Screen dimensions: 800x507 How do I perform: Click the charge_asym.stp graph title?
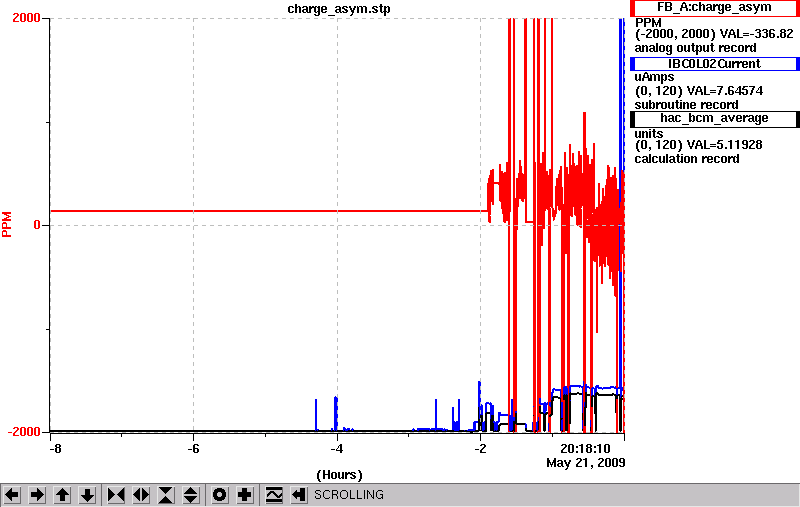[339, 9]
